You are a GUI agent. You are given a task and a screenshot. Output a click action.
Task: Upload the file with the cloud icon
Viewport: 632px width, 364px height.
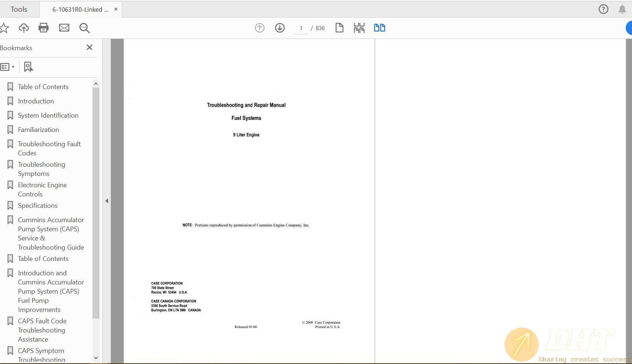coord(24,28)
